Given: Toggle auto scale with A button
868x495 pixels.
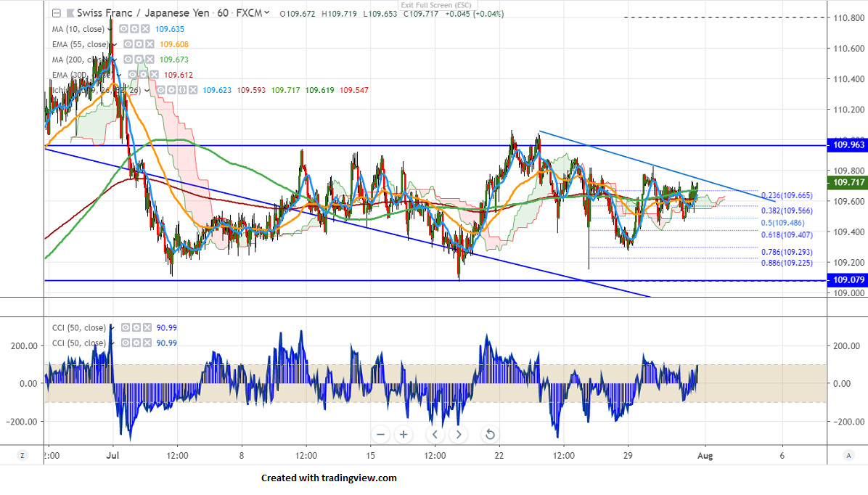Looking at the screenshot, I should pyautogui.click(x=848, y=455).
